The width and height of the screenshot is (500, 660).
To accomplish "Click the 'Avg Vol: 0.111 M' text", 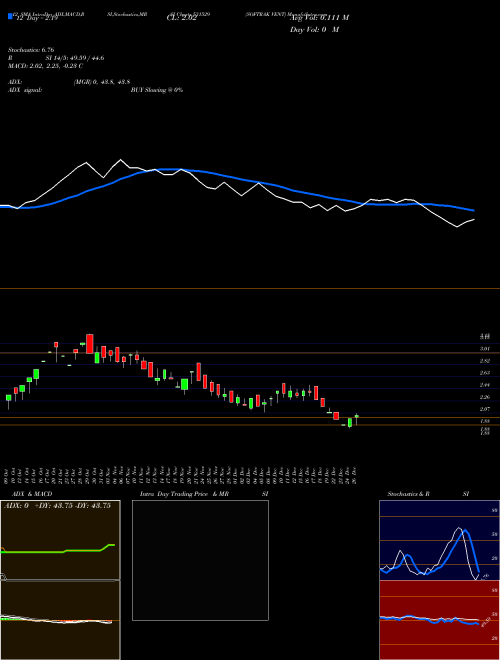I will click(x=319, y=18).
